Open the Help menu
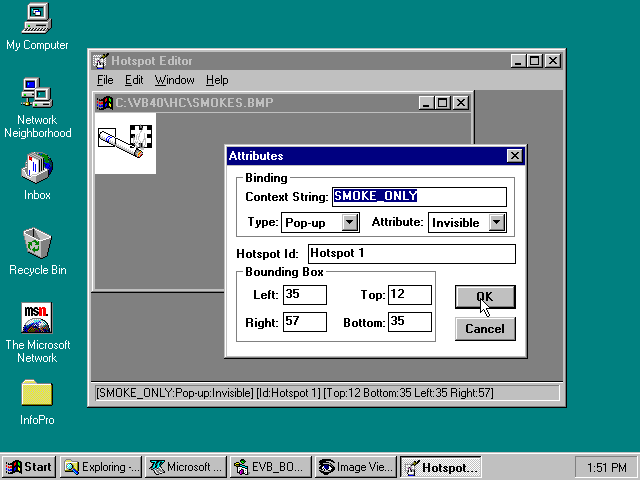This screenshot has width=640, height=480. tap(217, 80)
